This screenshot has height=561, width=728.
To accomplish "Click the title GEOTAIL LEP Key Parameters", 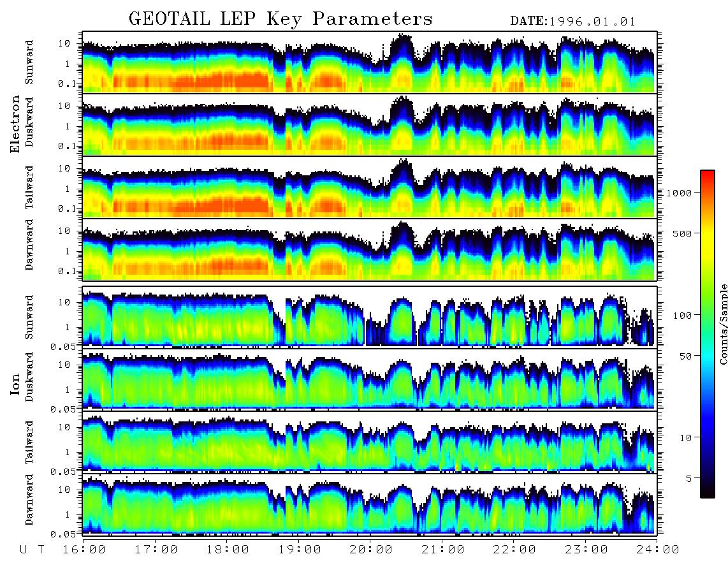I will coord(280,19).
